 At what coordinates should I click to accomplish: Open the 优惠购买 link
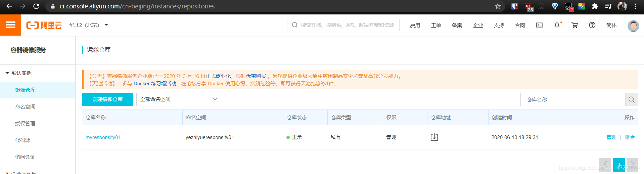pos(256,76)
